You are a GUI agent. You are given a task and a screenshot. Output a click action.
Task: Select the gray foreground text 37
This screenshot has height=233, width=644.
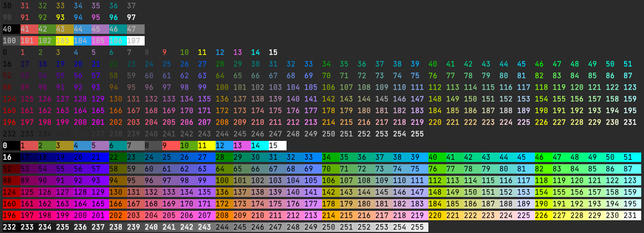[x=131, y=6]
